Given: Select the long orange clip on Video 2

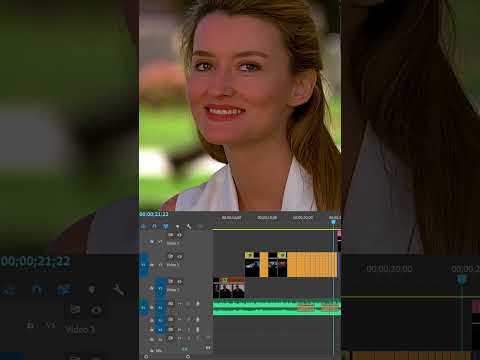Looking at the screenshot, I should [312, 265].
